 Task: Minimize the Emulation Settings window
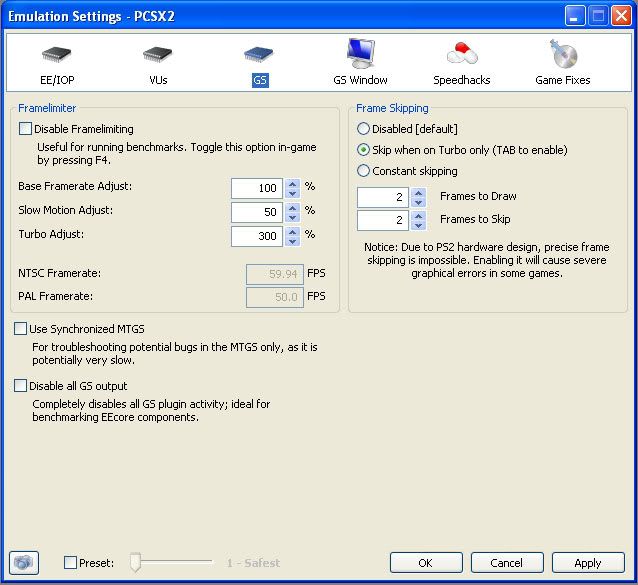575,16
